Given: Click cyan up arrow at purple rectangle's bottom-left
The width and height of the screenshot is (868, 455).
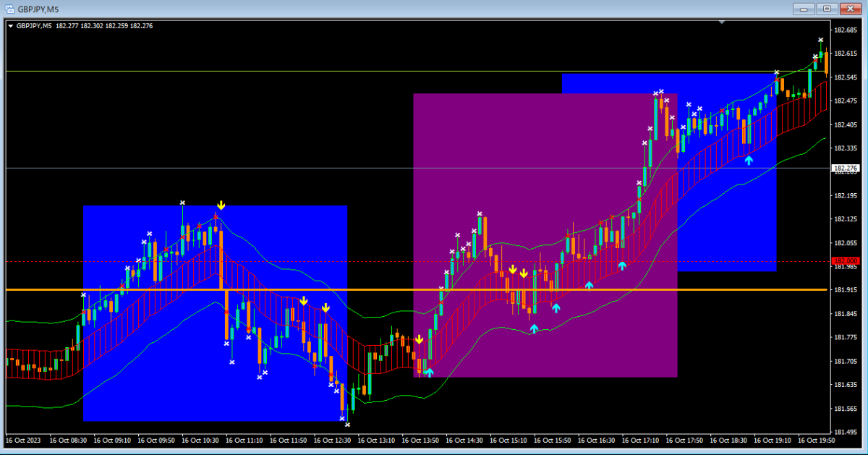Looking at the screenshot, I should pos(429,373).
